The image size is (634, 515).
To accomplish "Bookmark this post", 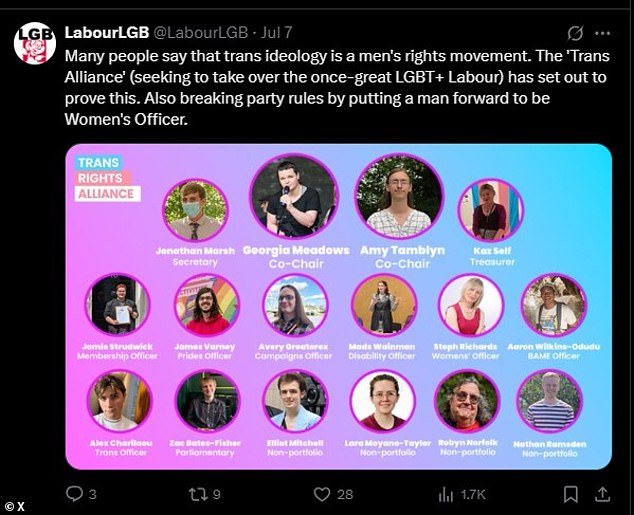I will (571, 494).
